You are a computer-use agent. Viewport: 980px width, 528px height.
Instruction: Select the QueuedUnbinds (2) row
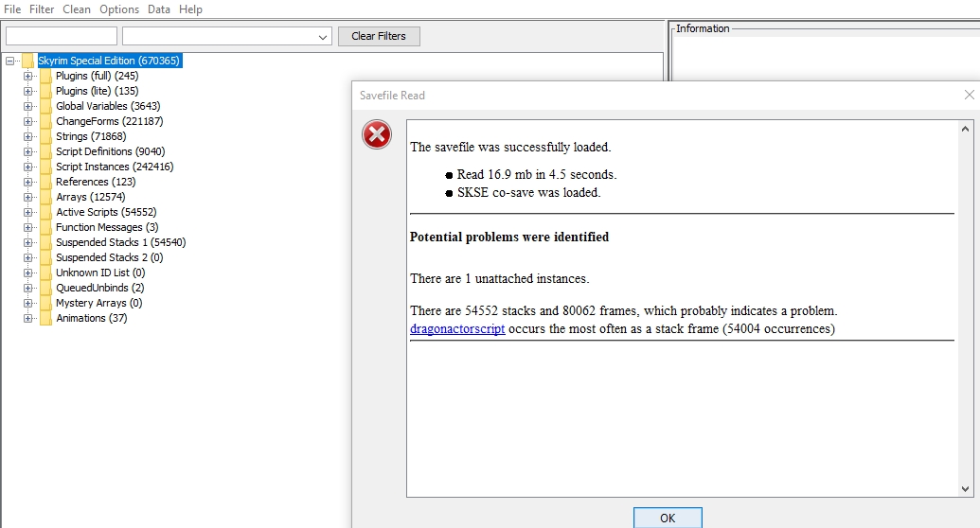coord(100,288)
